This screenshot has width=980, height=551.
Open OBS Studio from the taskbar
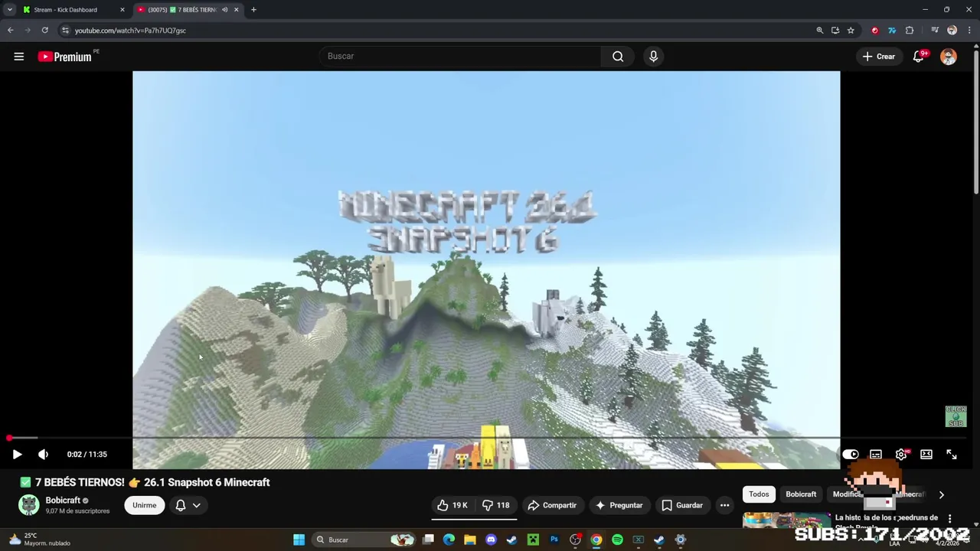click(x=575, y=540)
